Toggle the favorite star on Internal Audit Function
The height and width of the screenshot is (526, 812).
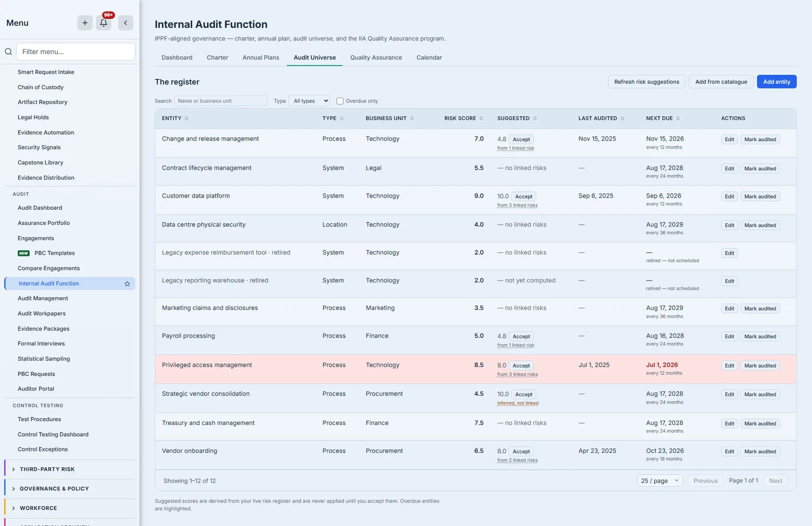pyautogui.click(x=127, y=283)
